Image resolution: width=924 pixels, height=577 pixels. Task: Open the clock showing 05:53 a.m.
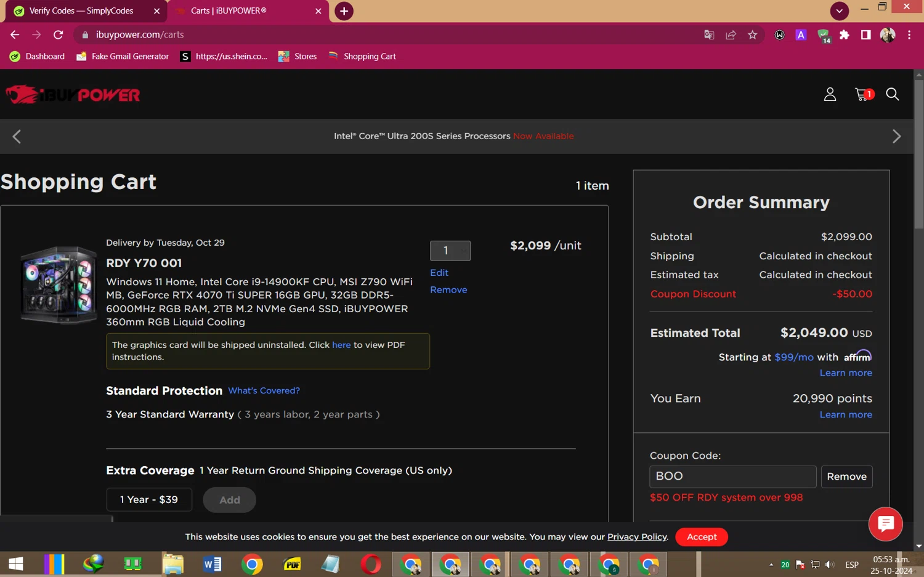pyautogui.click(x=891, y=565)
